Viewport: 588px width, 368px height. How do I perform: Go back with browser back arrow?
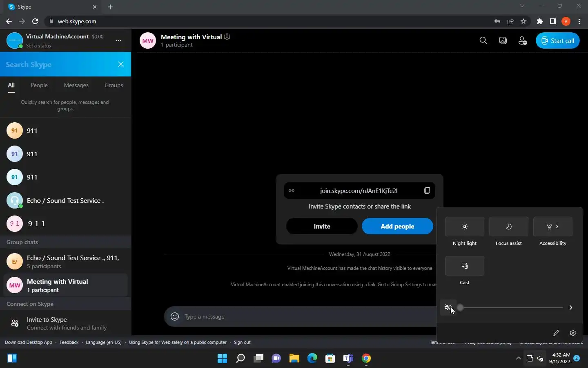pyautogui.click(x=9, y=21)
